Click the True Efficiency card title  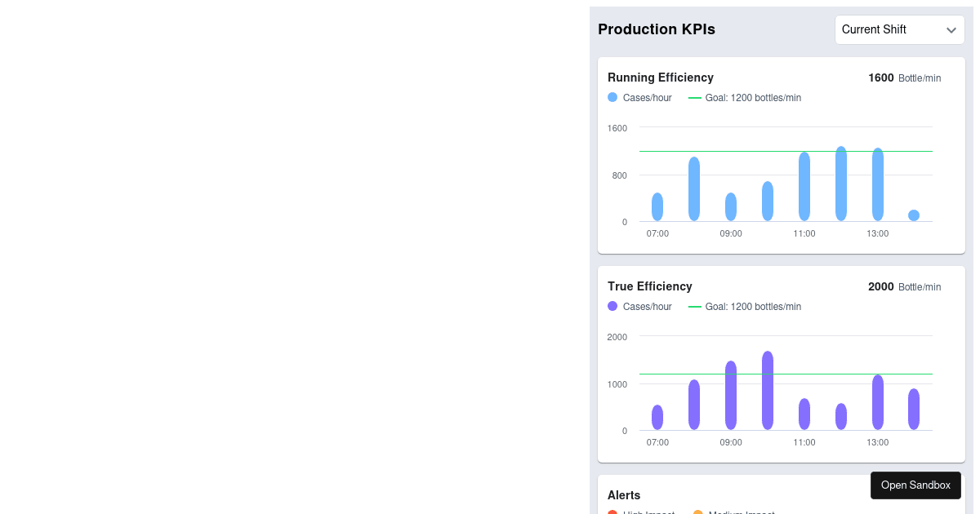point(650,286)
